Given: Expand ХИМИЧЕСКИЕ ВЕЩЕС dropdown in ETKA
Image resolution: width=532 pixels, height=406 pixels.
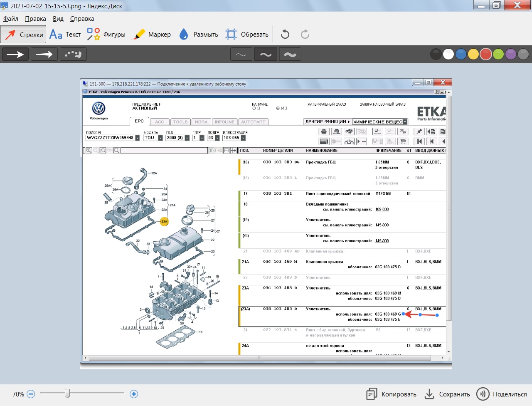Looking at the screenshot, I should [x=405, y=122].
